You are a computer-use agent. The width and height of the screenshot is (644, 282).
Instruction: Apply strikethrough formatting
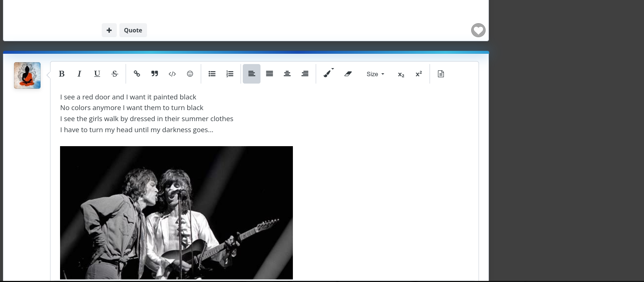(115, 74)
